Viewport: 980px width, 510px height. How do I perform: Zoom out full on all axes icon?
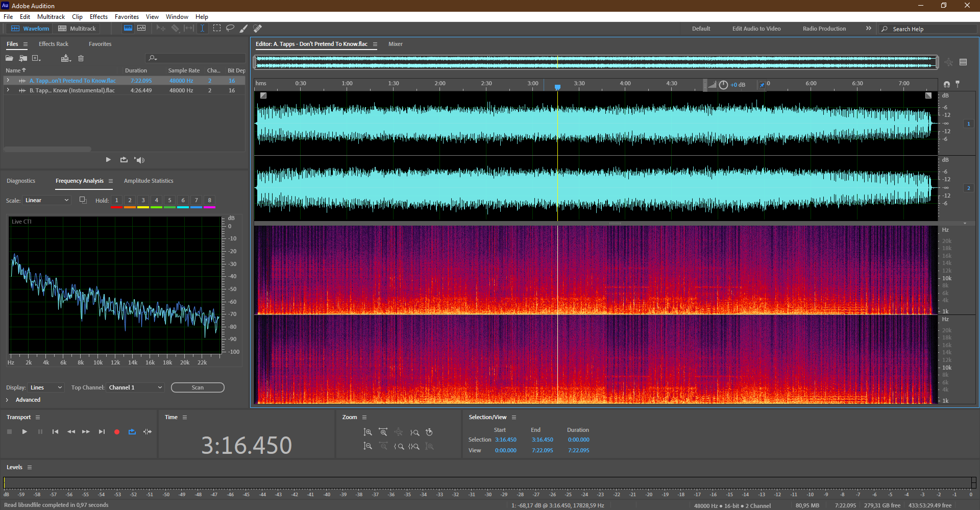click(x=399, y=432)
